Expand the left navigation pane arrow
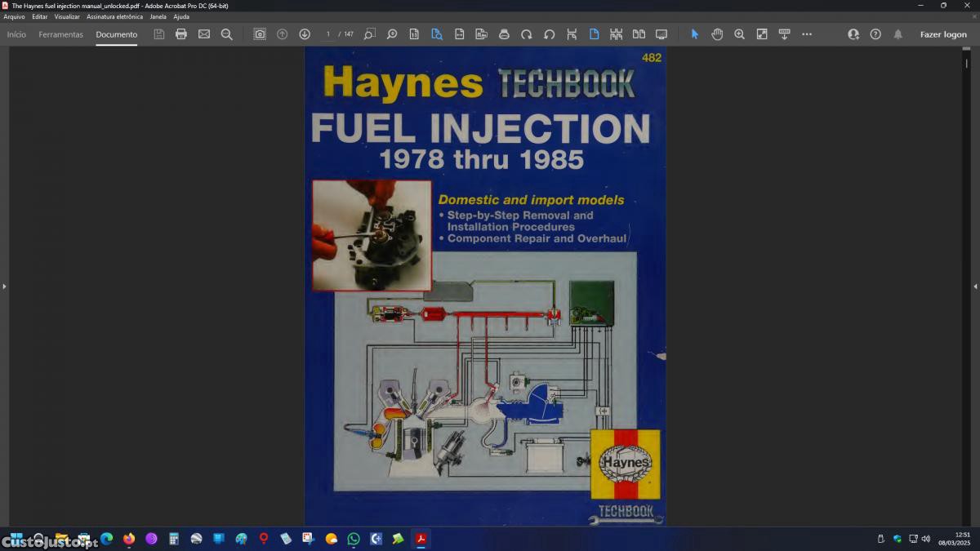The height and width of the screenshot is (551, 980). 4,287
